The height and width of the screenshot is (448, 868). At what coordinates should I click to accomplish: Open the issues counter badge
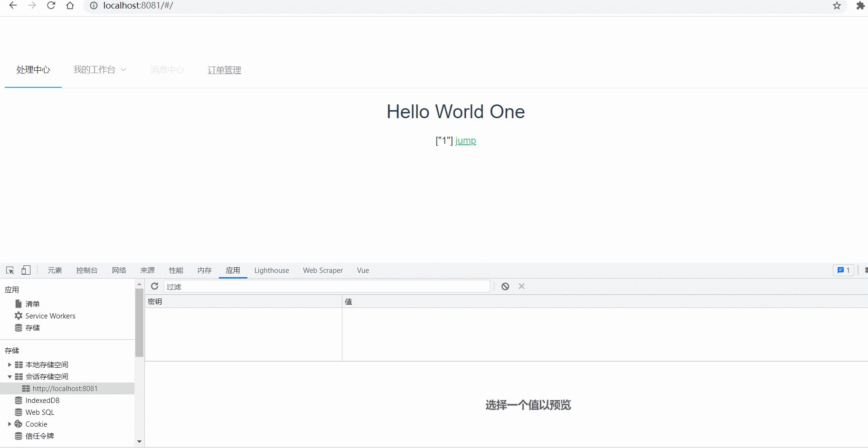click(844, 270)
